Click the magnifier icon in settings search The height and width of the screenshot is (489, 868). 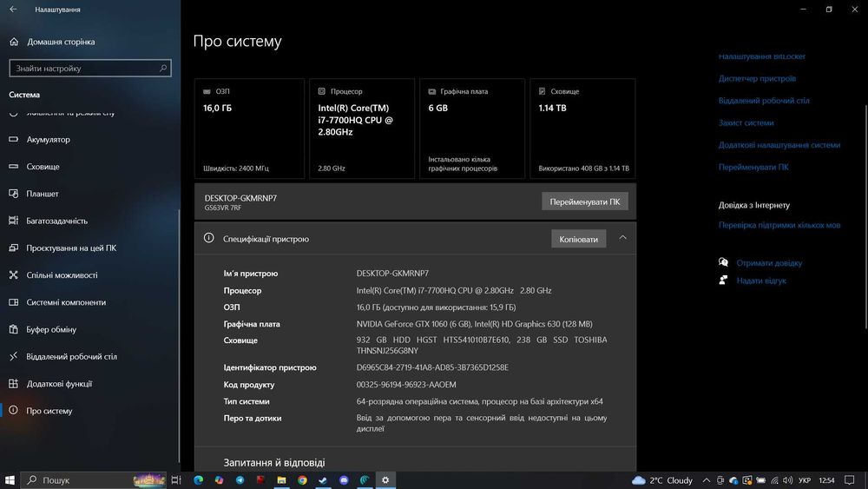click(x=163, y=68)
